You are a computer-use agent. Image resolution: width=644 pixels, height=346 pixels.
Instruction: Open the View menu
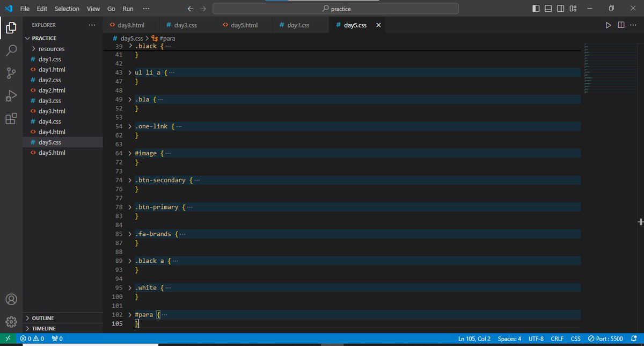tap(93, 9)
